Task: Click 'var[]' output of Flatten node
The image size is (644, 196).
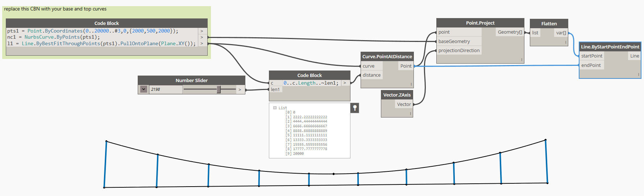Action: pos(561,33)
